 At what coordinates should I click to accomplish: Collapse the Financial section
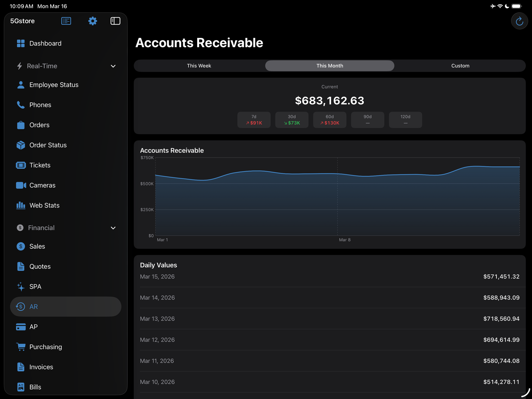[x=113, y=228]
